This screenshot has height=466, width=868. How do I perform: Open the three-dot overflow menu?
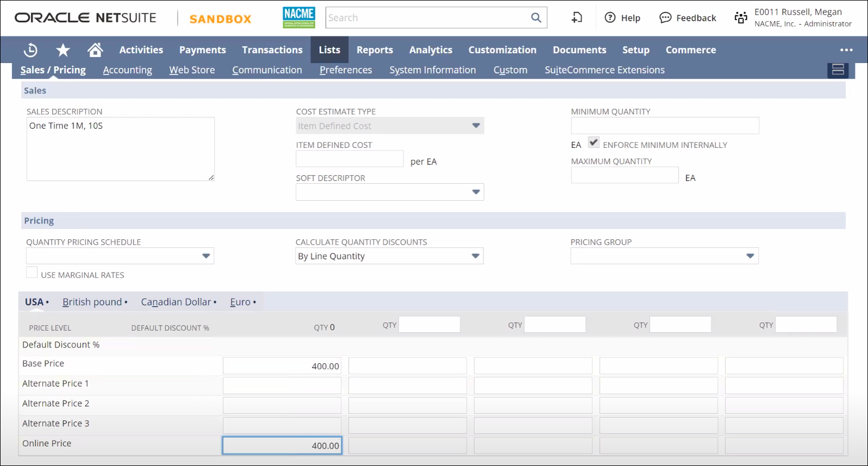[846, 50]
